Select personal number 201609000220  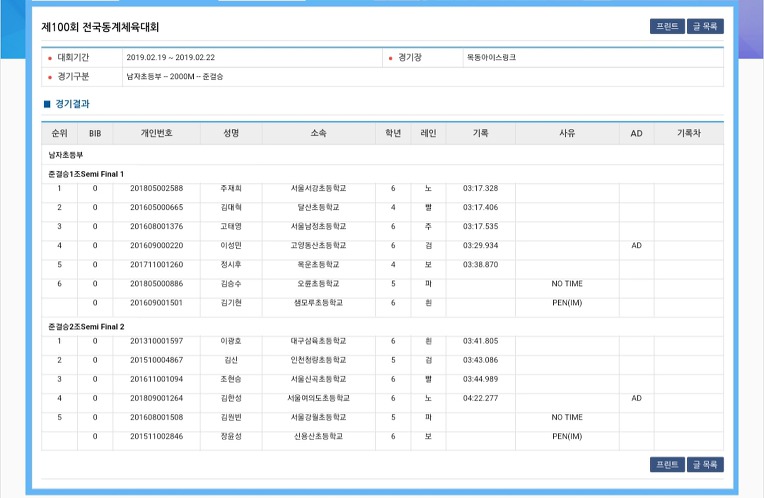coord(156,245)
